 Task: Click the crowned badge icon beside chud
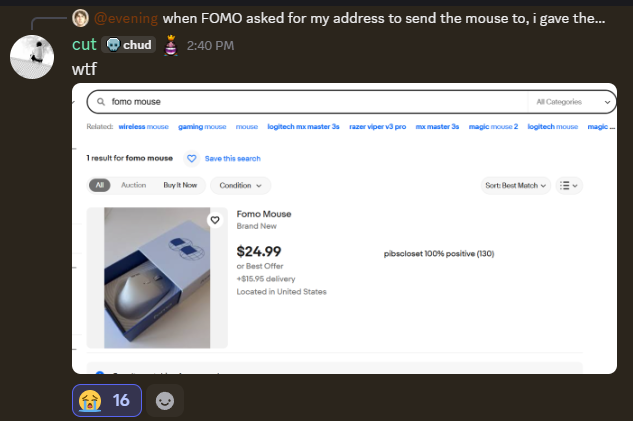click(x=171, y=45)
